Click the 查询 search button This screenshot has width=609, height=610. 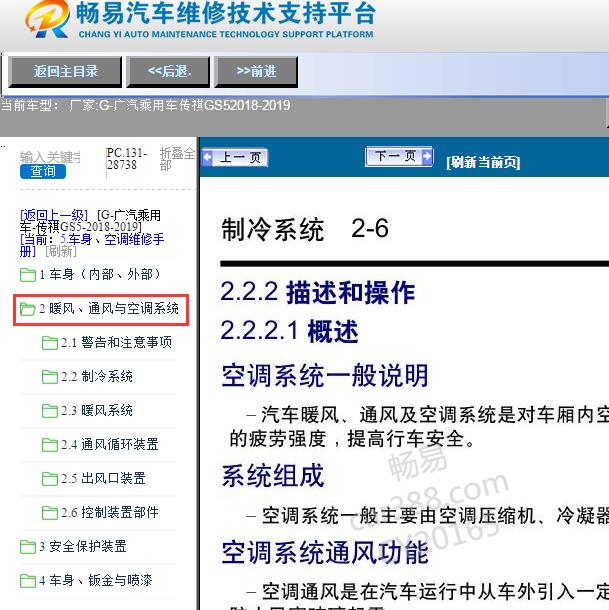coord(43,171)
